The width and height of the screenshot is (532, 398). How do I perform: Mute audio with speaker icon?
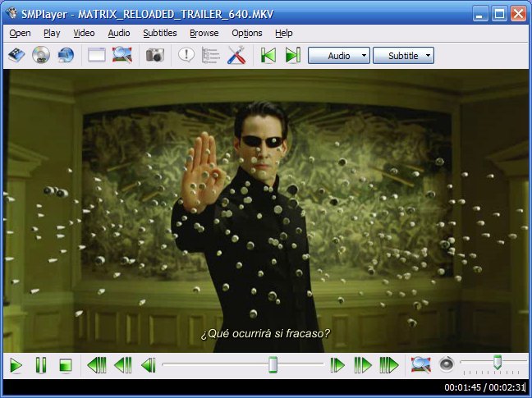[446, 365]
